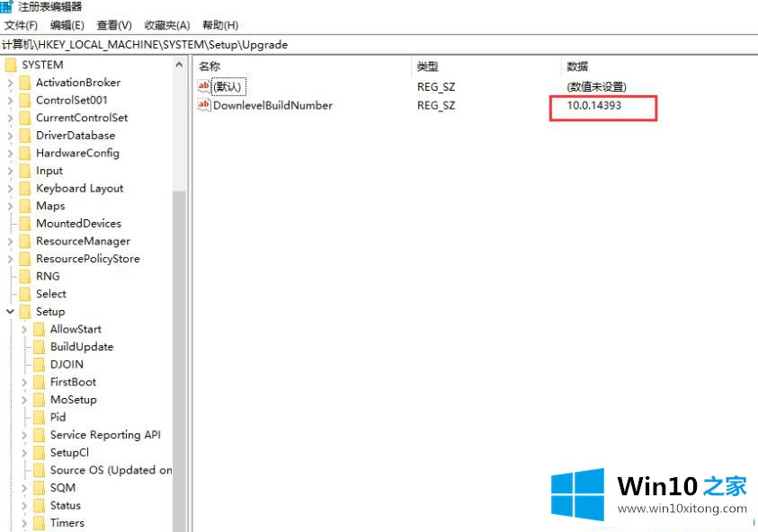Viewport: 758px width, 532px height.
Task: Select the (默认) value name
Action: point(227,87)
